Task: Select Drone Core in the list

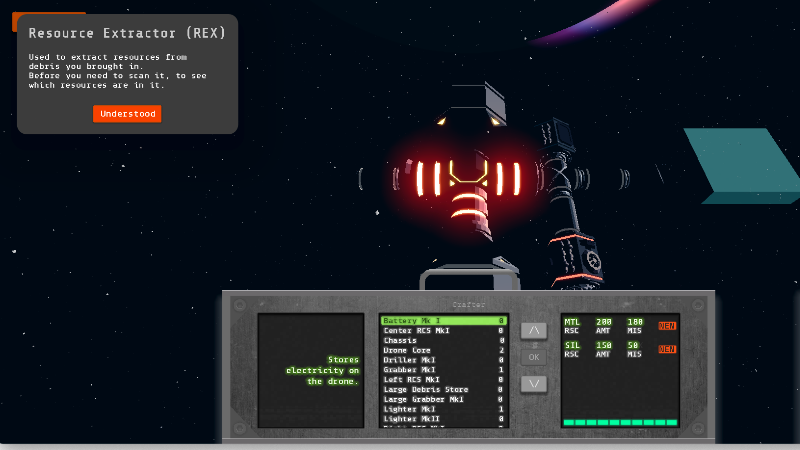Action: point(442,350)
